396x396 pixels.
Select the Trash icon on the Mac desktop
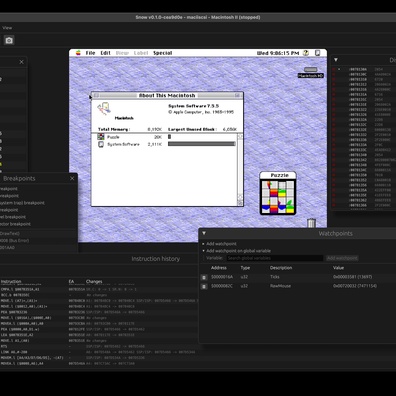pyautogui.click(x=311, y=223)
